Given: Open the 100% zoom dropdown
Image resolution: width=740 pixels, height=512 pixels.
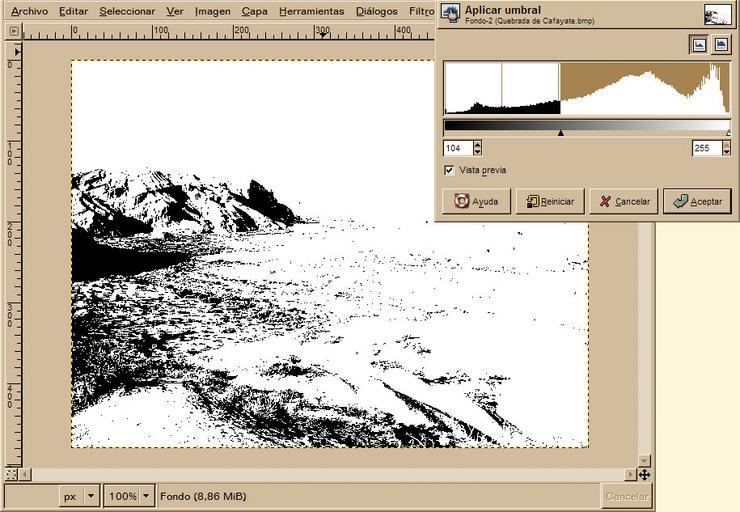Looking at the screenshot, I should click(147, 496).
